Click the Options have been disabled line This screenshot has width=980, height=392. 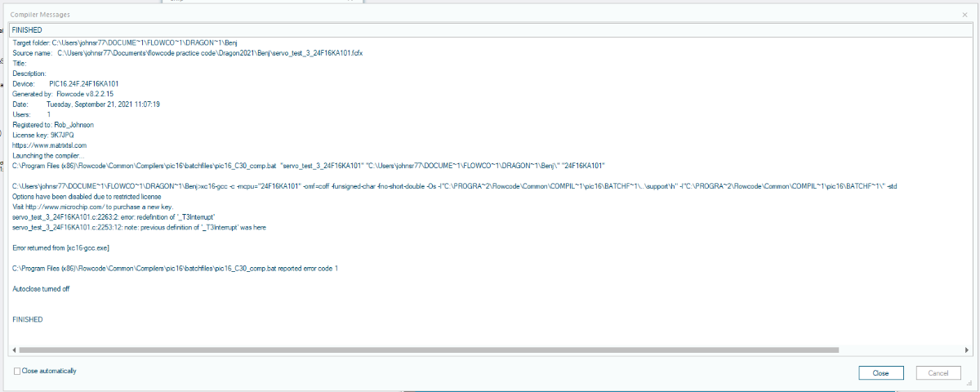point(88,197)
